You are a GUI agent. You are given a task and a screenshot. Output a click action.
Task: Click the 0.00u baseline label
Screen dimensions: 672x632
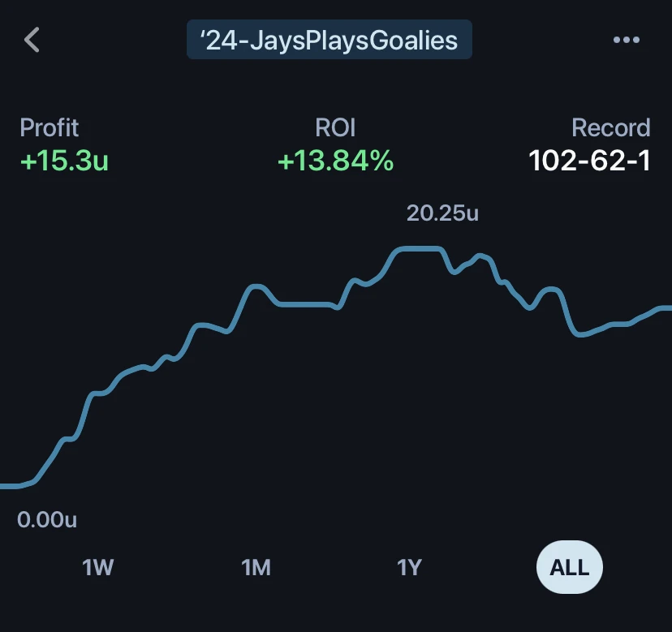[47, 520]
